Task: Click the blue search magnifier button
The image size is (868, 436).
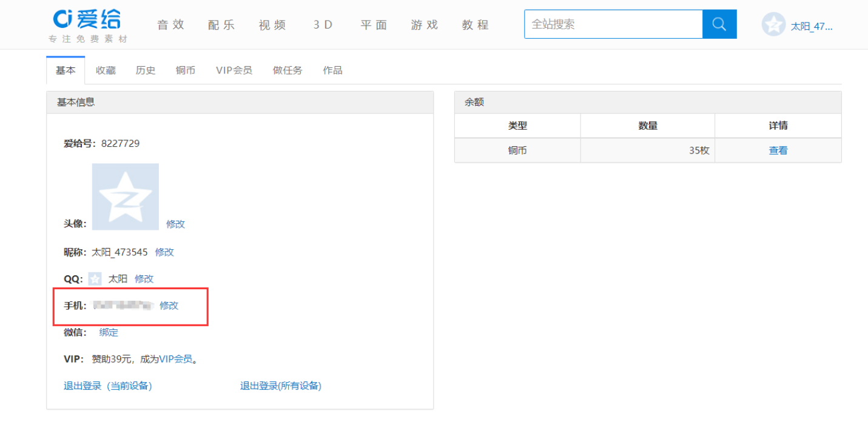Action: tap(719, 24)
